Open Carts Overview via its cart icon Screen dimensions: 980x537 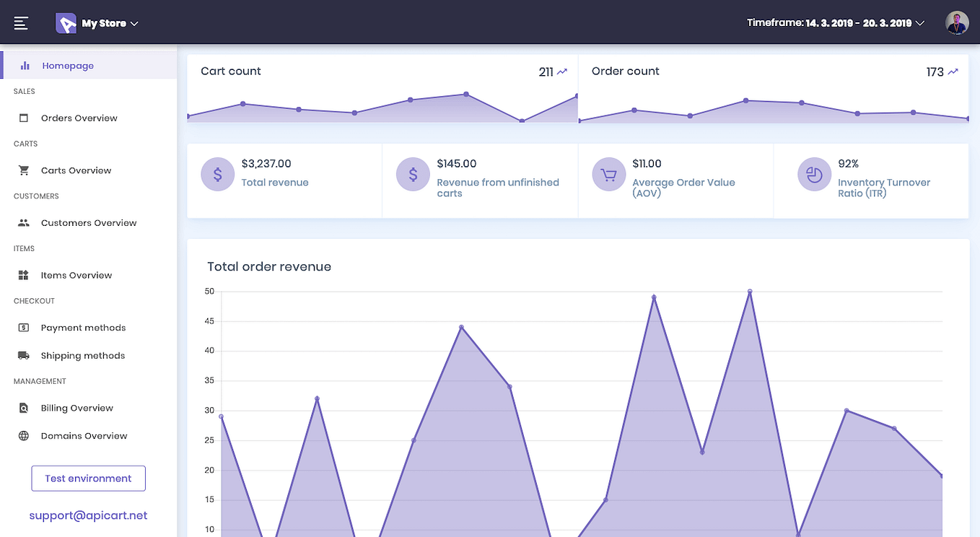24,170
